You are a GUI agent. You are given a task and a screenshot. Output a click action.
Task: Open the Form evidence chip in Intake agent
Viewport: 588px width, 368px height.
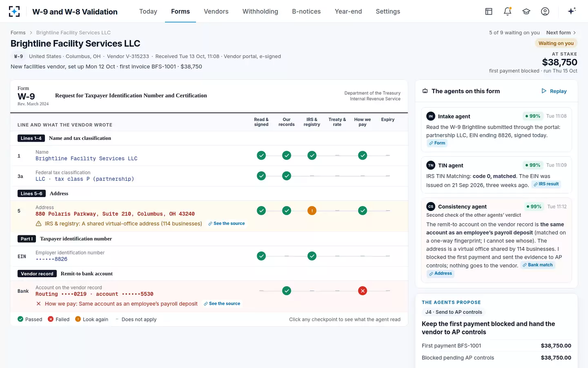437,143
